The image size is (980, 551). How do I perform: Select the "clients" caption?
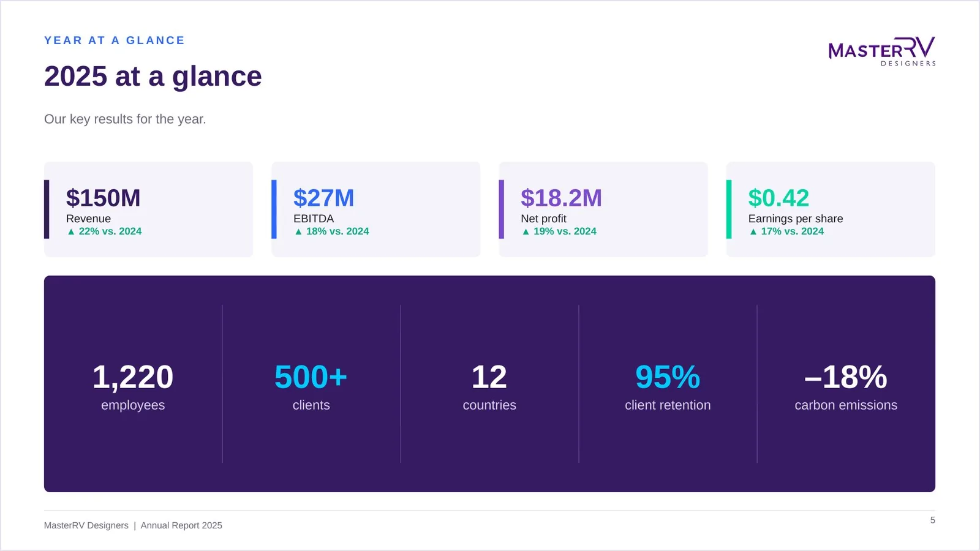(x=311, y=405)
